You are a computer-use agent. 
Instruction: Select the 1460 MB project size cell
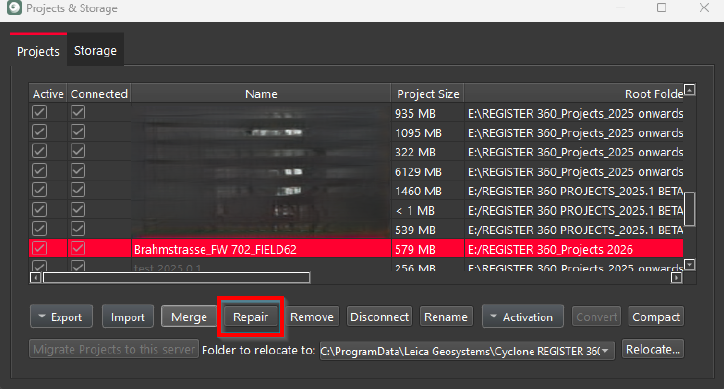coord(428,191)
